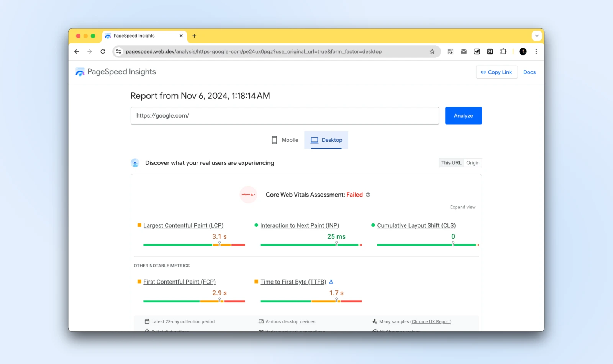Click the TTFB distribution bar
This screenshot has height=364, width=613.
click(x=311, y=301)
